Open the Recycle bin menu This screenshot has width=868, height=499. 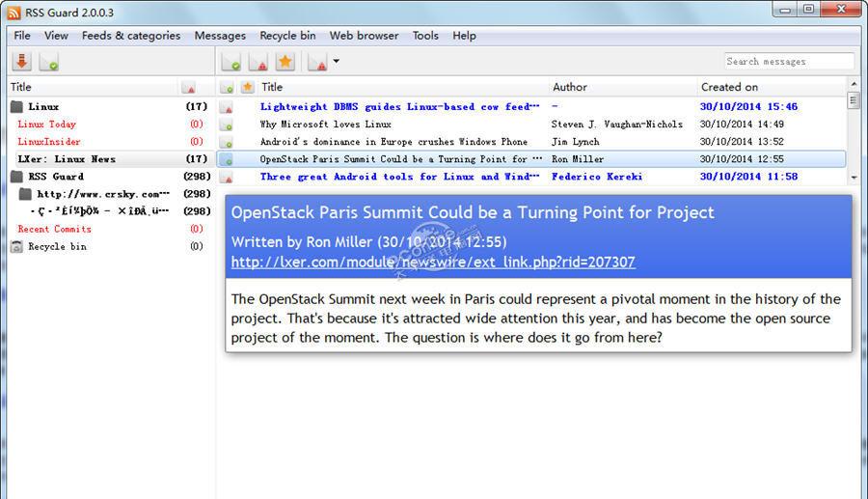coord(287,36)
